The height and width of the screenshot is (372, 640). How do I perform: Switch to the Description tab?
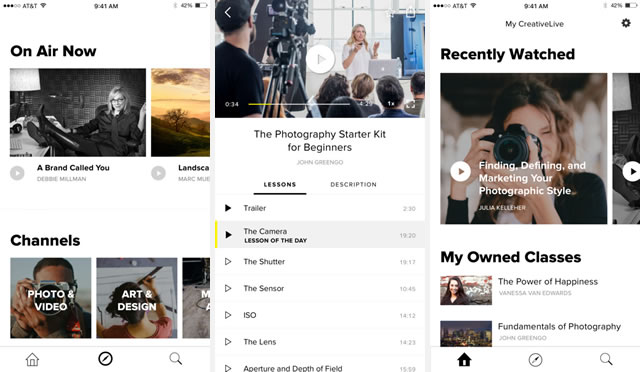point(353,185)
